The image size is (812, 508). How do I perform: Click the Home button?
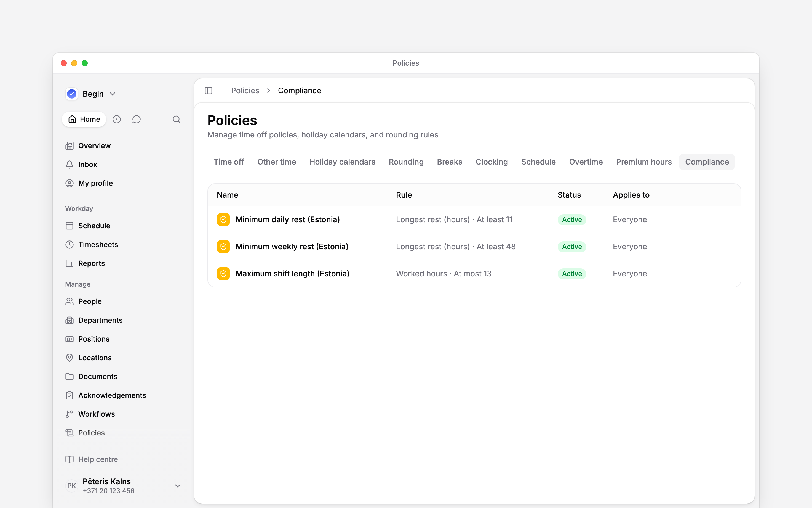(x=84, y=119)
